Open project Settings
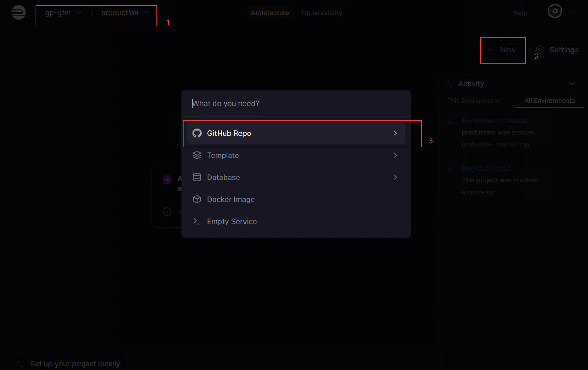 (557, 50)
